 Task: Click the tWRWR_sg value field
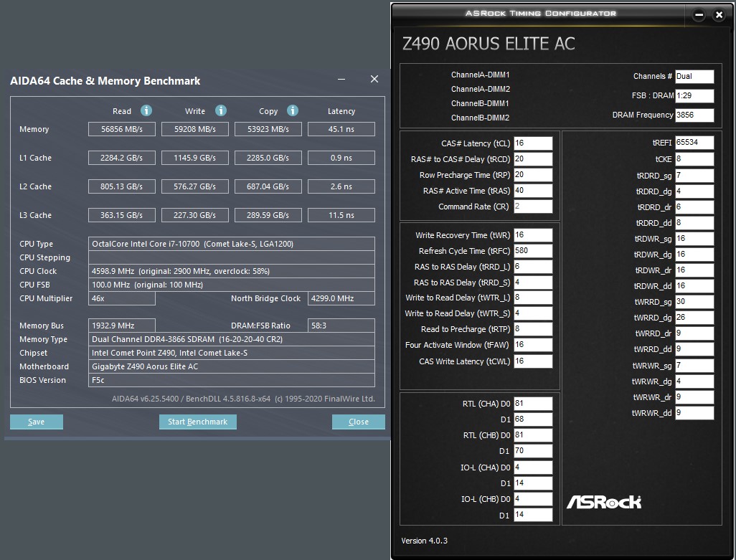click(x=694, y=366)
